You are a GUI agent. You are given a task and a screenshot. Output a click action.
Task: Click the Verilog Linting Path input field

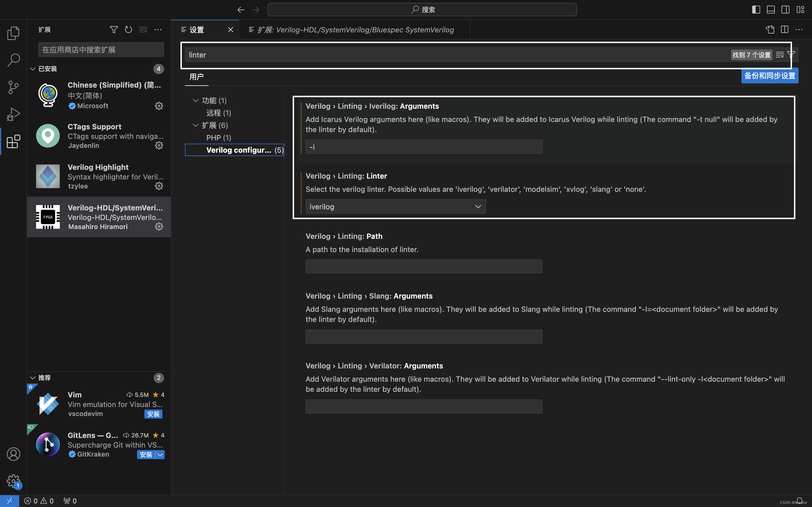[x=423, y=266]
